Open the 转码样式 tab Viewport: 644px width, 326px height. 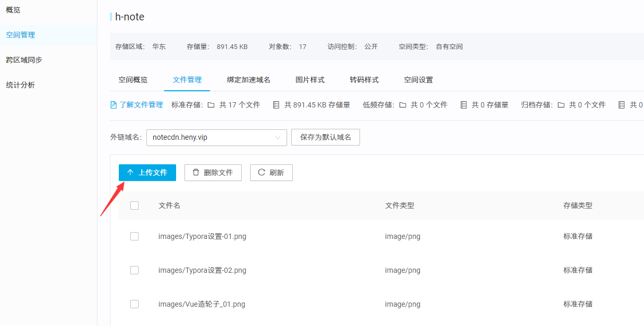(364, 80)
